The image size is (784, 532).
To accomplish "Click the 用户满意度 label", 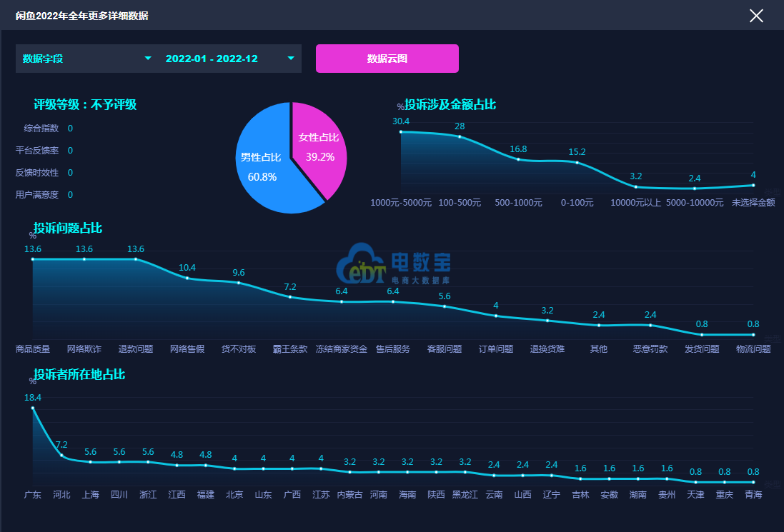I will 37,194.
